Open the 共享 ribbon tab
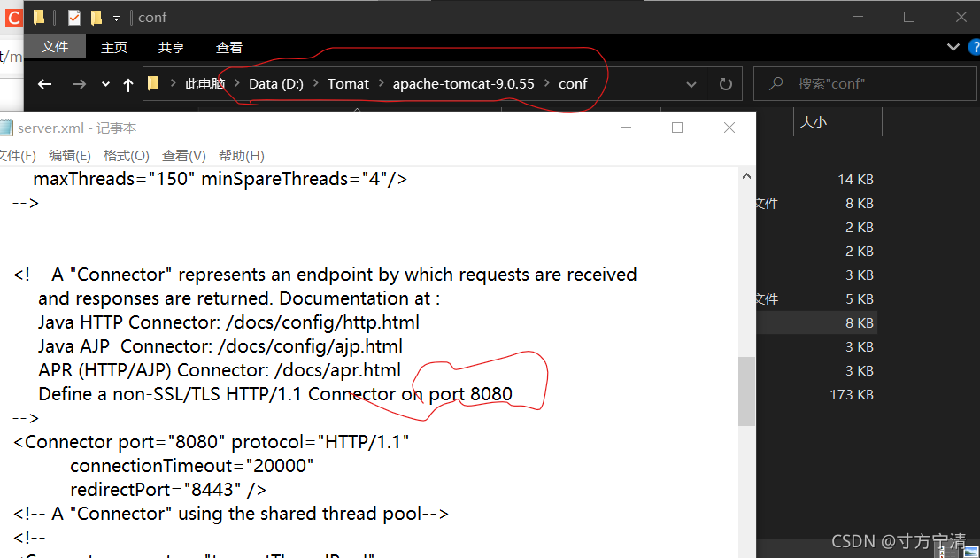The width and height of the screenshot is (980, 558). pos(171,48)
